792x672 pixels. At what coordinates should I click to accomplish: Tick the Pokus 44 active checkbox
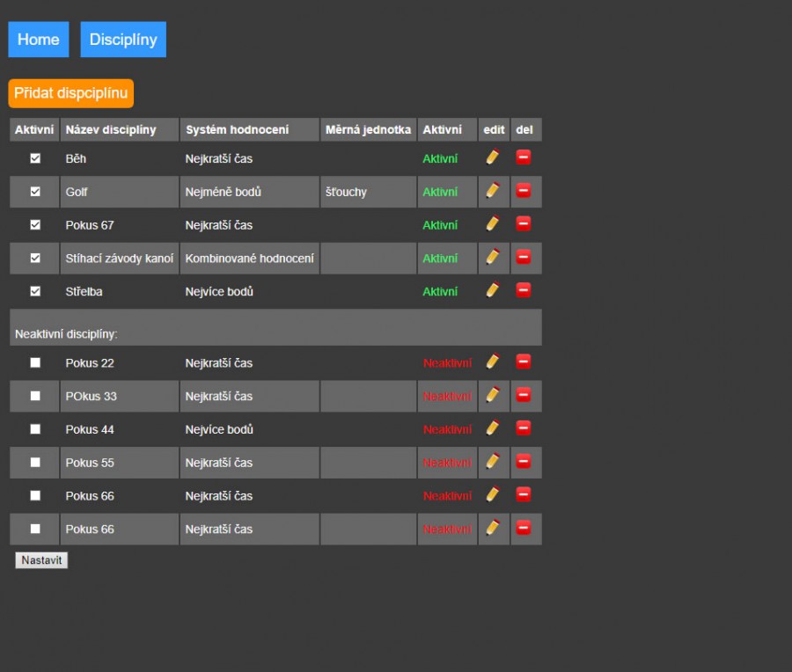tap(35, 429)
